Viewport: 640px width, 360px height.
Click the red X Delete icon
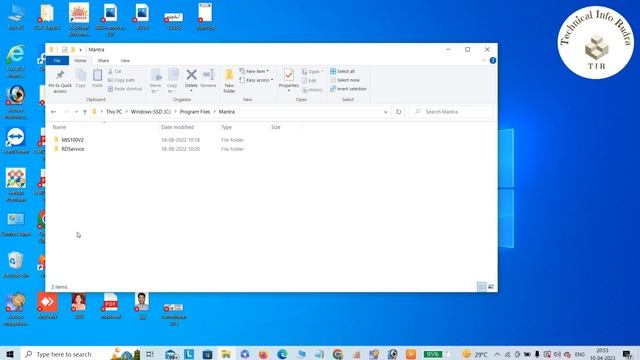(x=191, y=75)
